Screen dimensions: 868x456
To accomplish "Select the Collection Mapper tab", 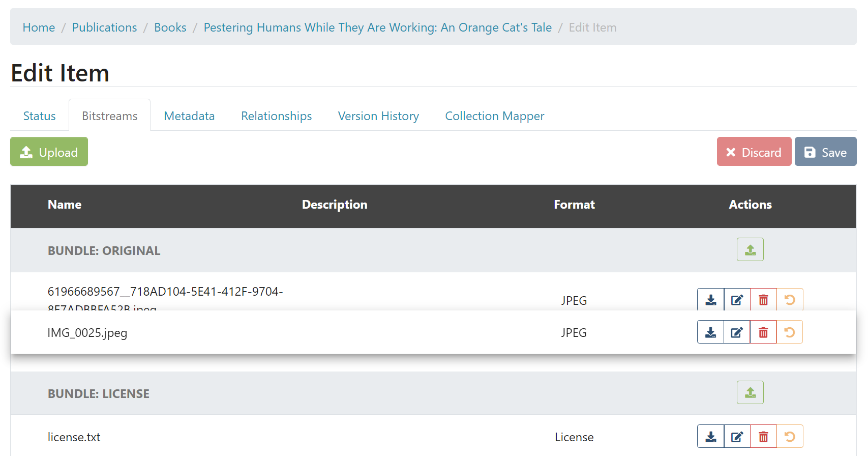I will [x=494, y=116].
